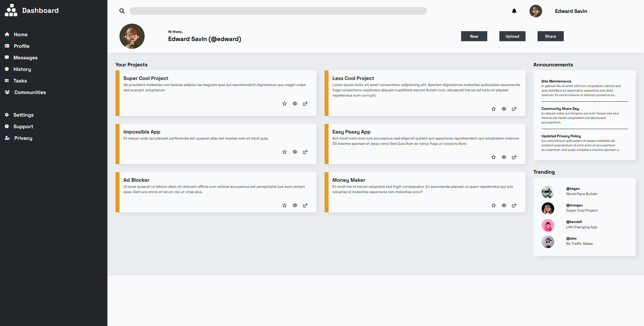This screenshot has height=326, width=644.
Task: Click @kendall trending avatar
Action: [x=548, y=225]
